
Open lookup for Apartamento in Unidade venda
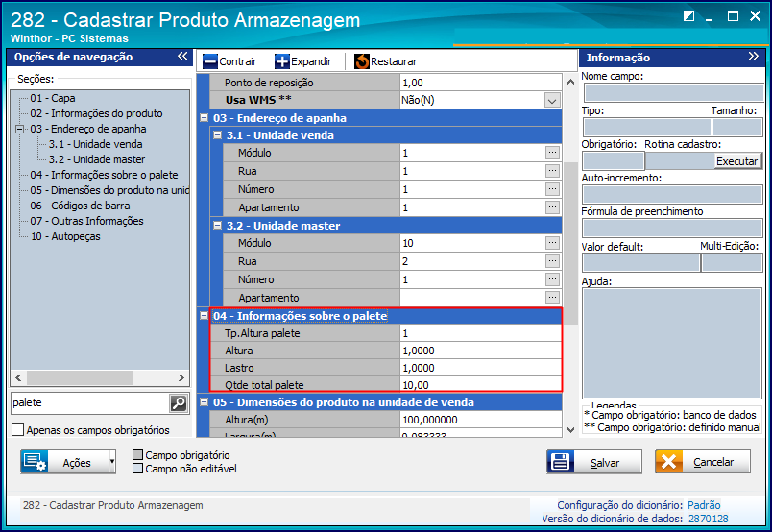(552, 207)
